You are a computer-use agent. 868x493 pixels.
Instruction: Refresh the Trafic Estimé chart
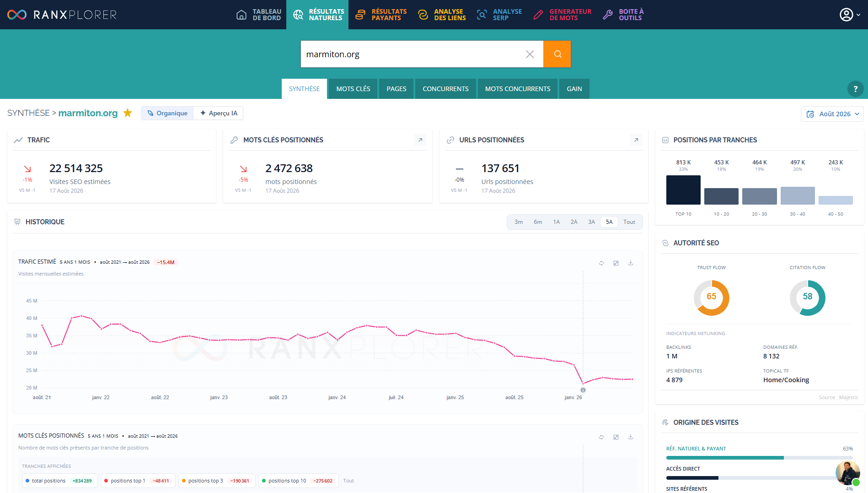pos(601,263)
